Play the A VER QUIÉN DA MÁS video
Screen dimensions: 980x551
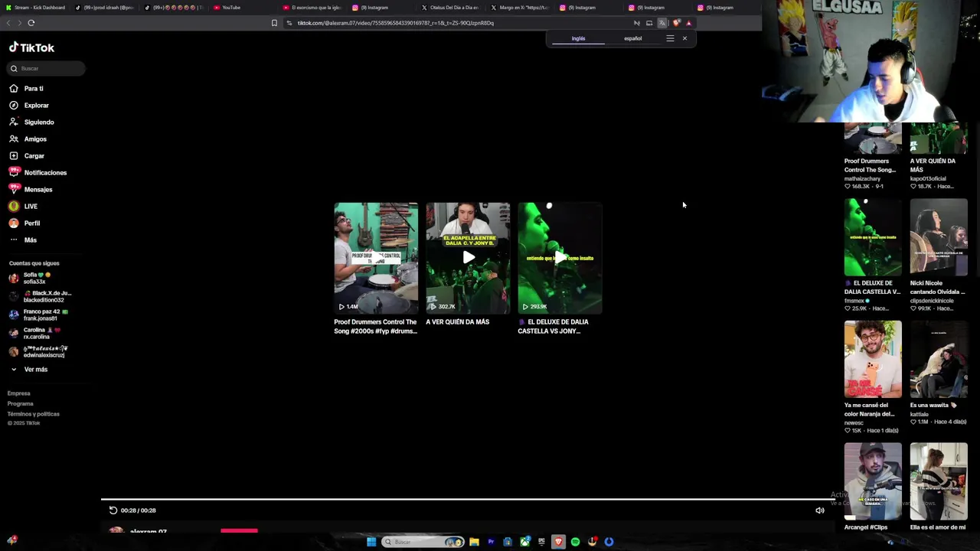click(x=468, y=258)
